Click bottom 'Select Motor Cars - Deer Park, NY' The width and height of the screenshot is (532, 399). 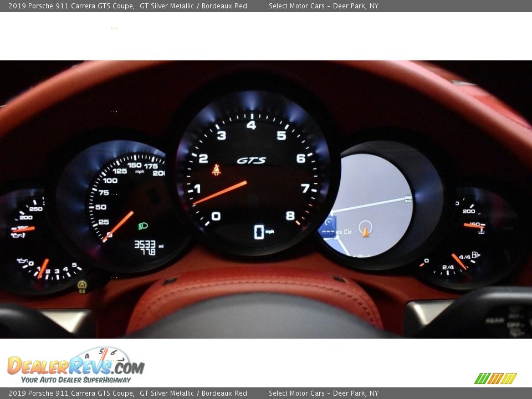(324, 393)
